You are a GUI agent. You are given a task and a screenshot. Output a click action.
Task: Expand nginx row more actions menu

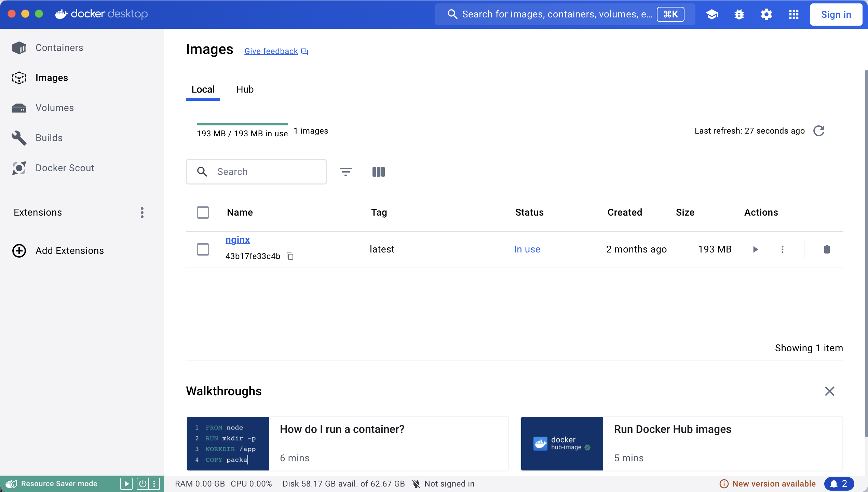[x=783, y=249]
